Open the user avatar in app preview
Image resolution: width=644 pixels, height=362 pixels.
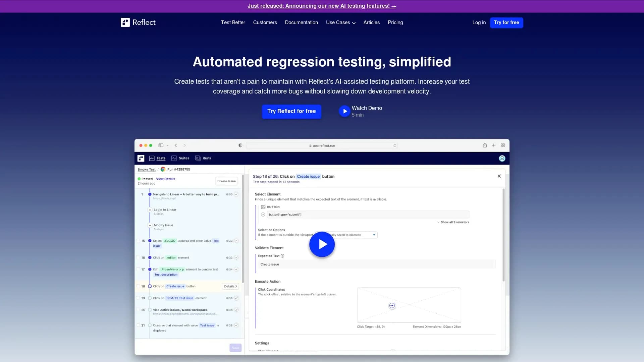502,159
